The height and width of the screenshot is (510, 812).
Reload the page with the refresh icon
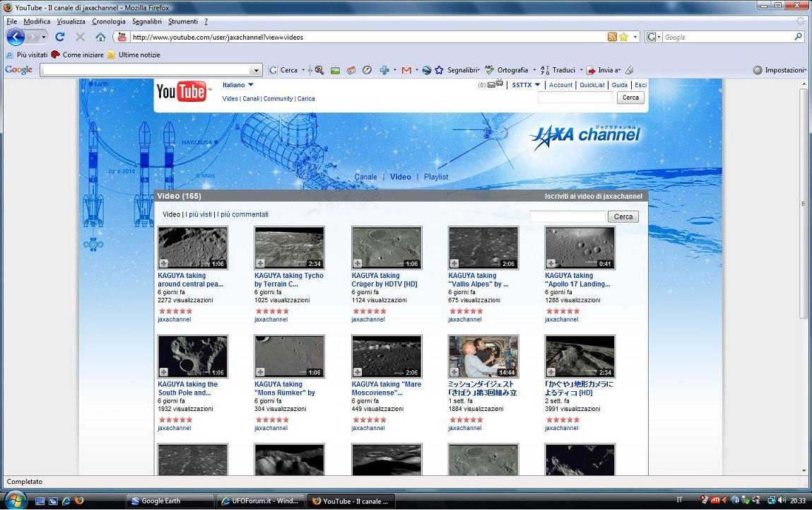[x=60, y=37]
